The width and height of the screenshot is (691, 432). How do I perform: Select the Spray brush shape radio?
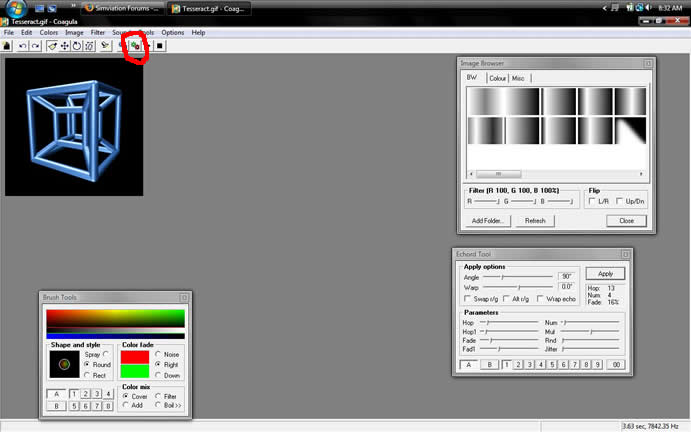point(106,354)
